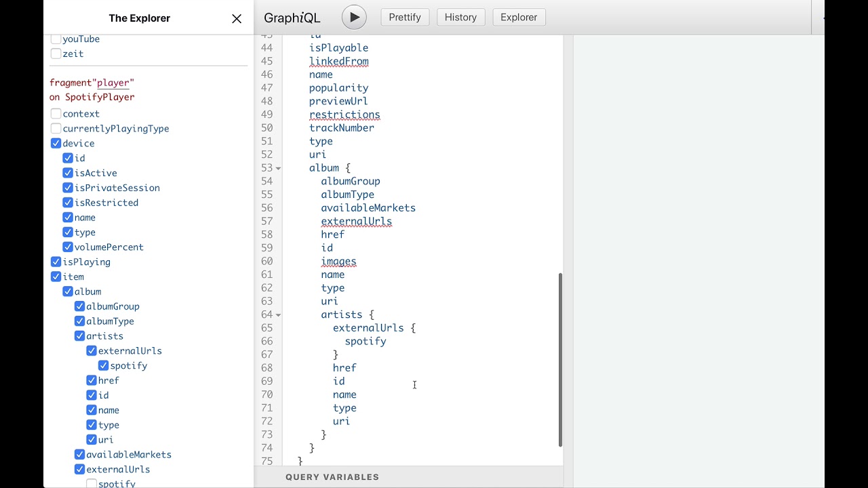Enable the context field checkbox
Viewport: 868px width, 488px height.
click(56, 114)
